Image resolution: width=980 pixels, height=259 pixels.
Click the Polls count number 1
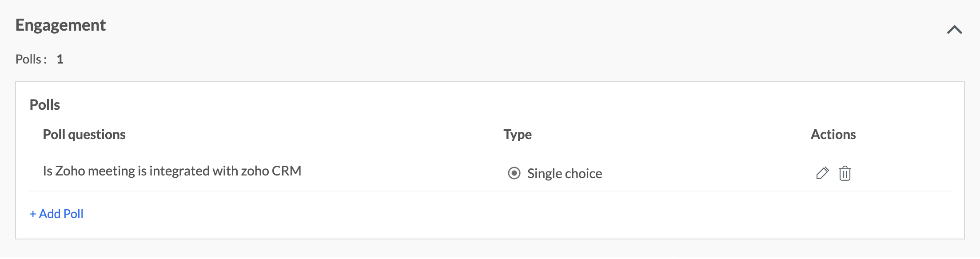tap(60, 60)
